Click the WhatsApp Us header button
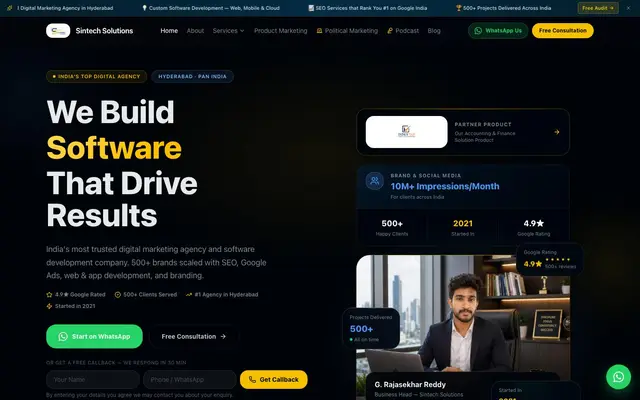The image size is (640, 400). (x=498, y=31)
